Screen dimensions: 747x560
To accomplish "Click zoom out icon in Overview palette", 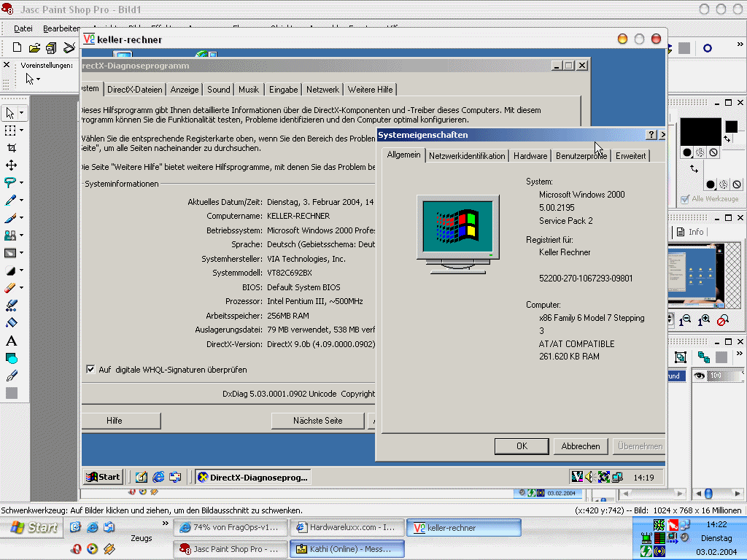I will [684, 321].
